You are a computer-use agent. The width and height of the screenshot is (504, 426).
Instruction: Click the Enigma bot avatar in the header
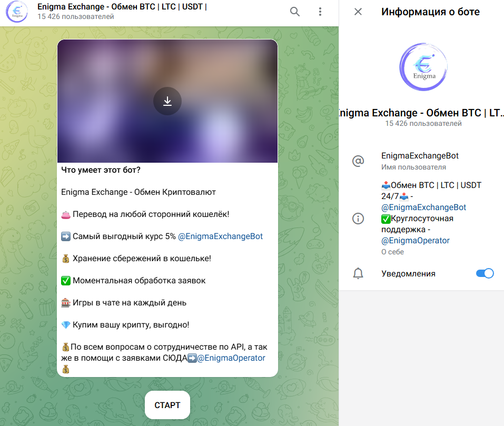[x=17, y=12]
